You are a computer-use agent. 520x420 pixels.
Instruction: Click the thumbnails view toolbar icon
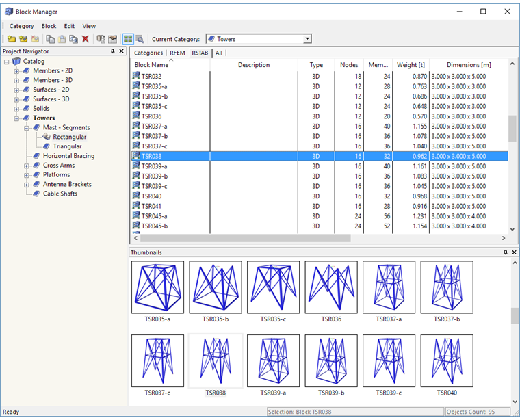click(128, 40)
